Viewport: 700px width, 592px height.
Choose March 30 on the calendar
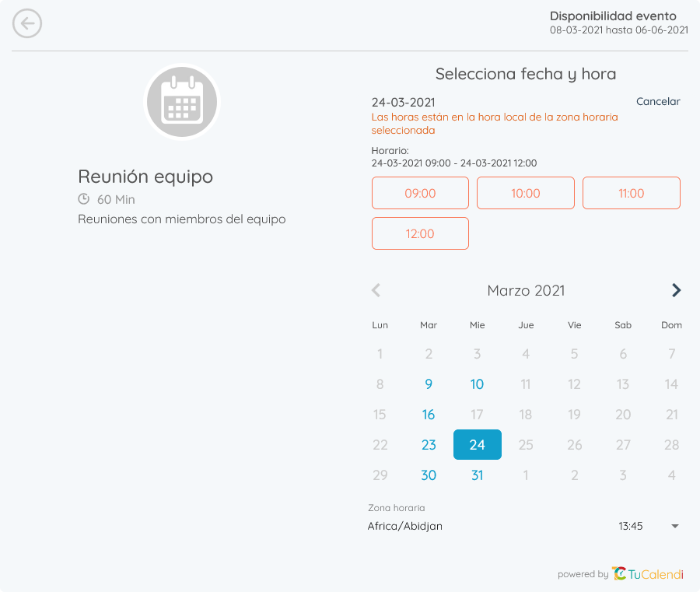coord(429,475)
